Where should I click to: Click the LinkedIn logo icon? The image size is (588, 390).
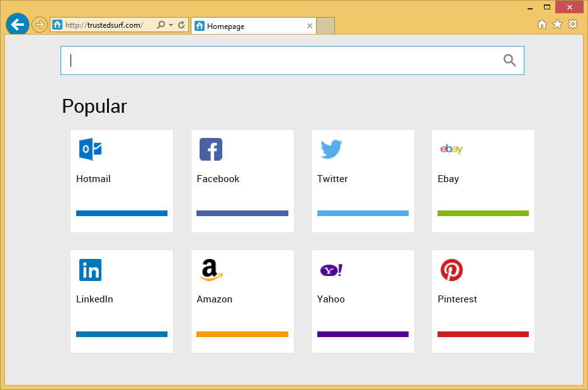coord(91,270)
